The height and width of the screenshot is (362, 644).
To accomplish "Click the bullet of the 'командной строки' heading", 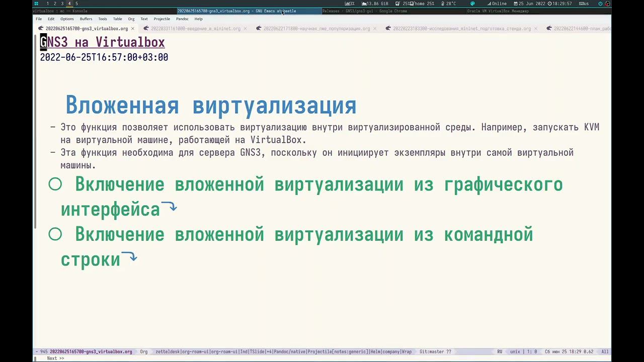I will [55, 234].
